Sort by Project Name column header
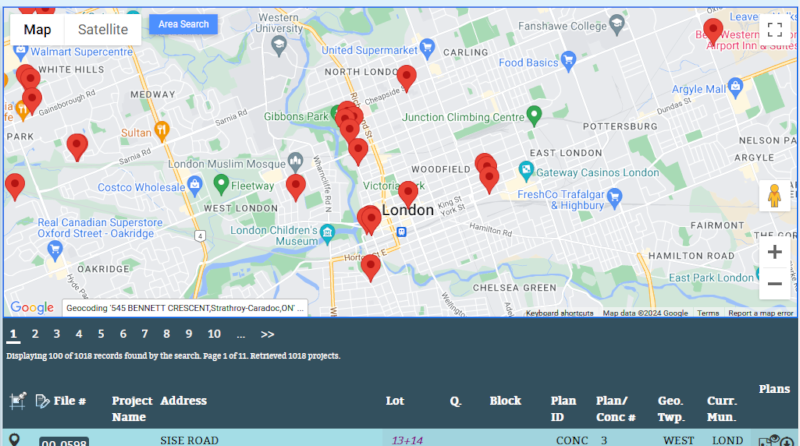Viewport: 800px width, 446px height. coord(132,409)
